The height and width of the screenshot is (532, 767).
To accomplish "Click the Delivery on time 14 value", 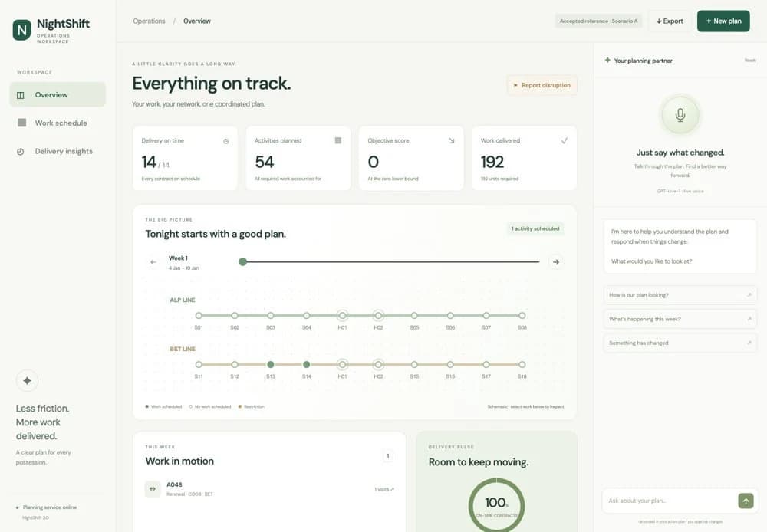I will coord(149,162).
